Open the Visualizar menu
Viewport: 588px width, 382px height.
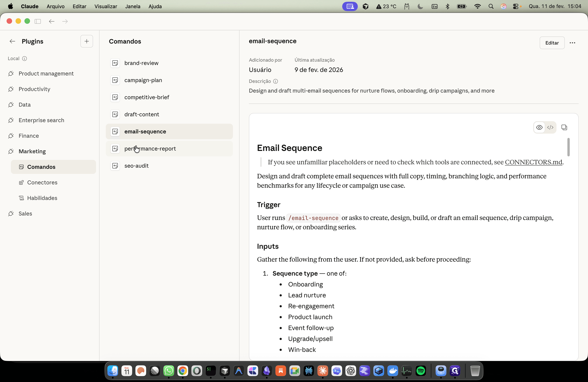106,6
